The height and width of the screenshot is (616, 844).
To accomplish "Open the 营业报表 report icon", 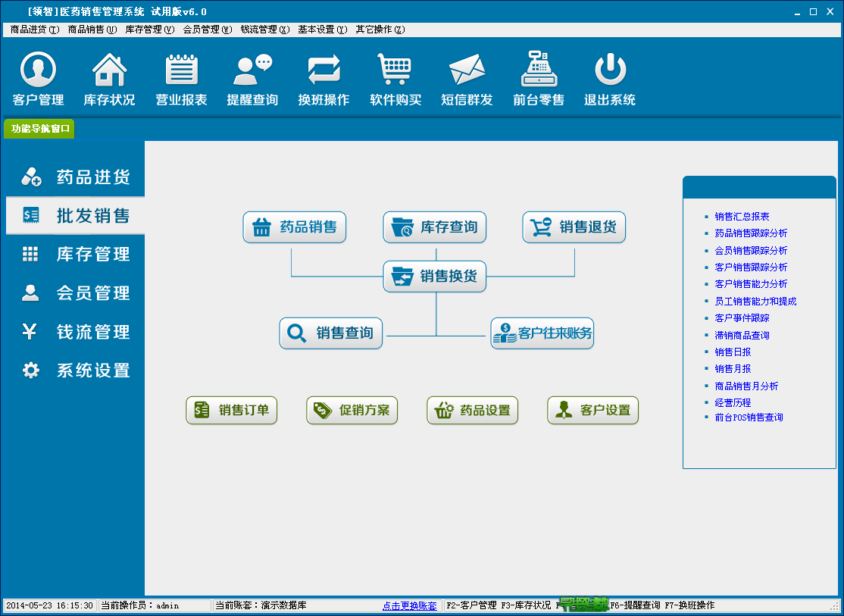I will point(181,70).
